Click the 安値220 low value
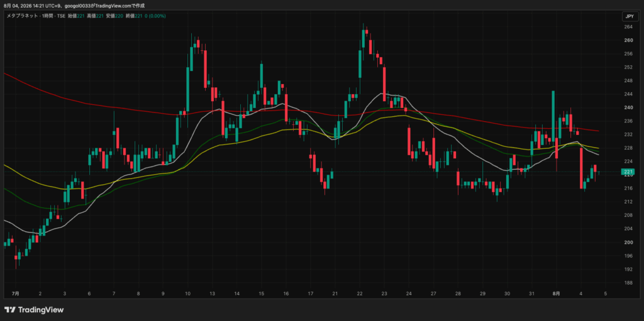 coord(114,16)
